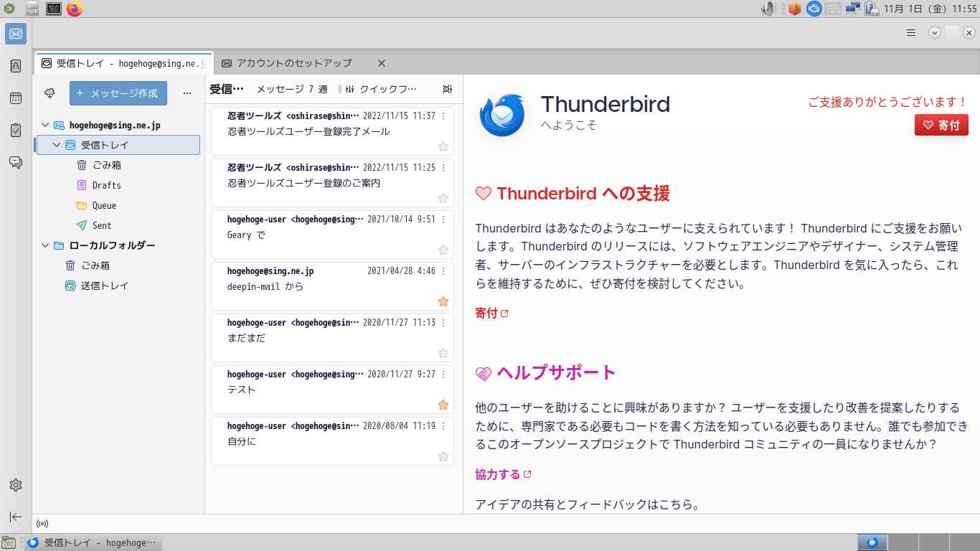Select the Queue folder
This screenshot has width=980, height=551.
(x=118, y=205)
